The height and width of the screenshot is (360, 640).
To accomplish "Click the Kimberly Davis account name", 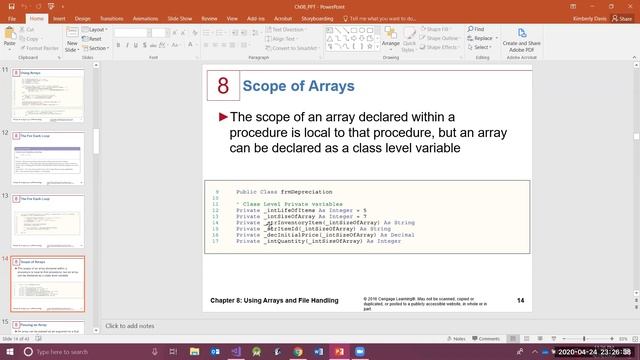I will (589, 19).
